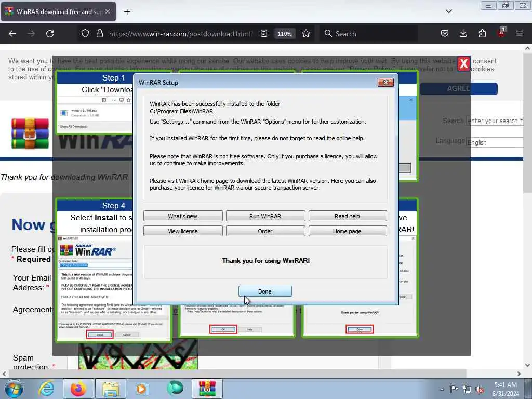Click the Order button

(x=265, y=231)
